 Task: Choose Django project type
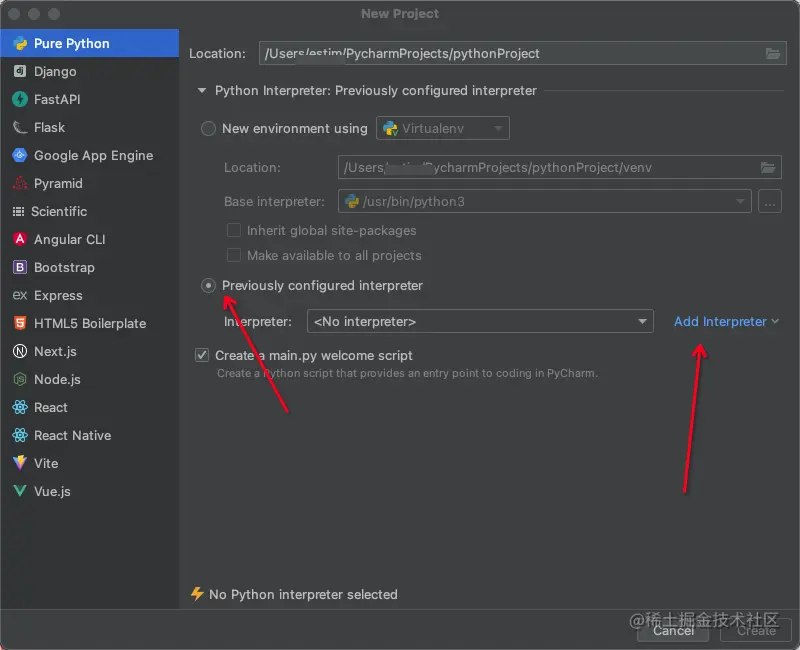[x=90, y=71]
